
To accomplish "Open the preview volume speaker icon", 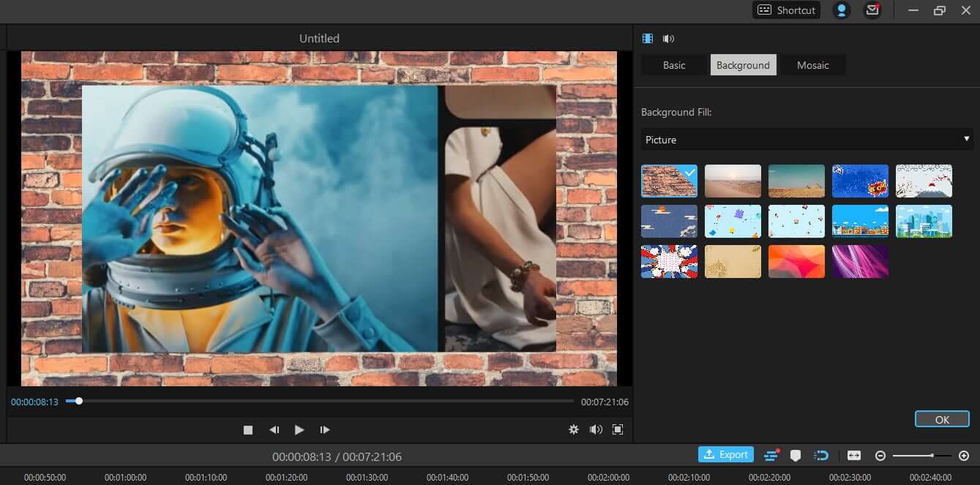I will click(x=596, y=429).
